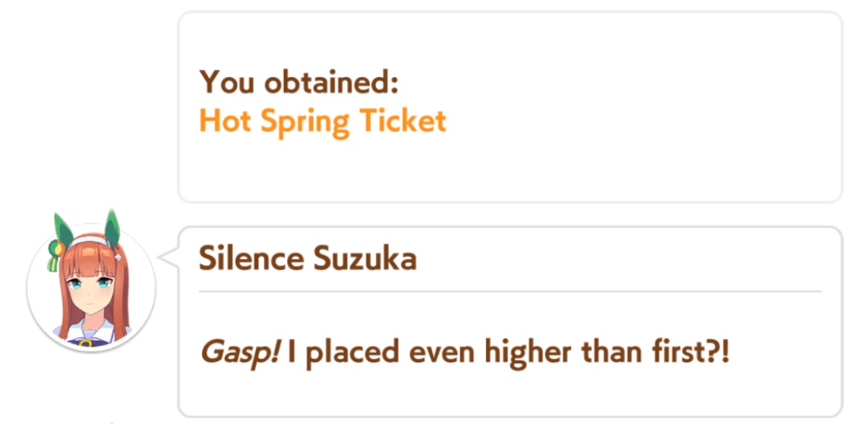Tap the Silence Suzuka name header
The height and width of the screenshot is (424, 868).
click(308, 259)
